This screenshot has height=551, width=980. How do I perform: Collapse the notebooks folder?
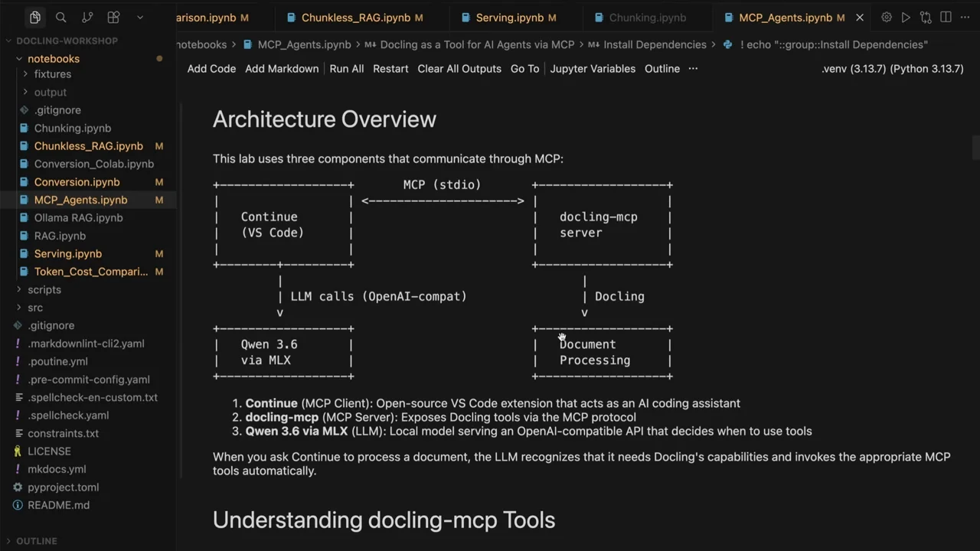tap(54, 58)
